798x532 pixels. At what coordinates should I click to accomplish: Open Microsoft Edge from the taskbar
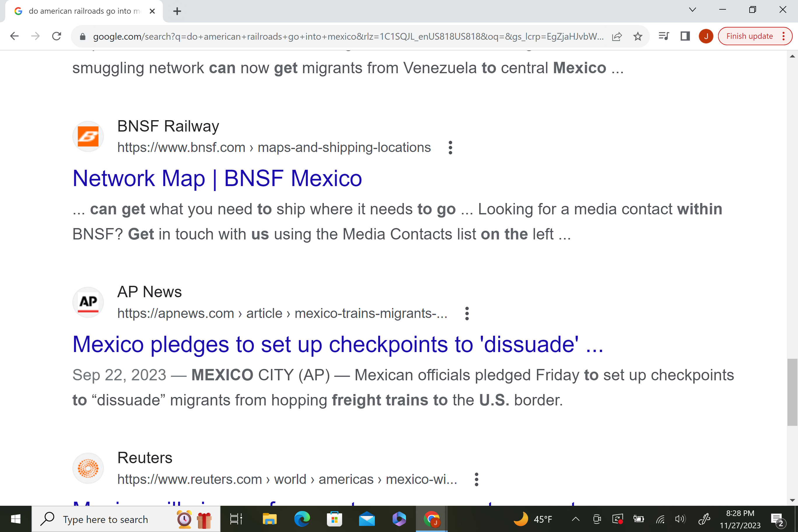click(x=302, y=519)
